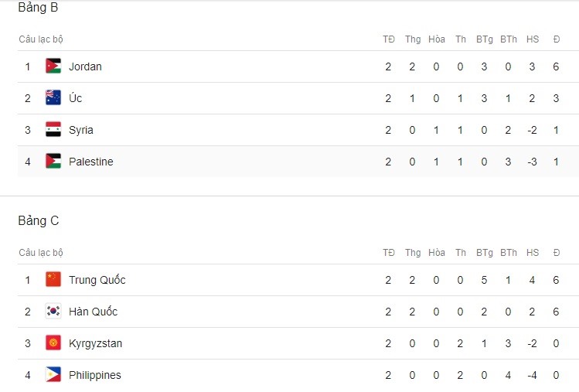The image size is (579, 392).
Task: Open the Hàn Quốc team link
Action: point(93,312)
